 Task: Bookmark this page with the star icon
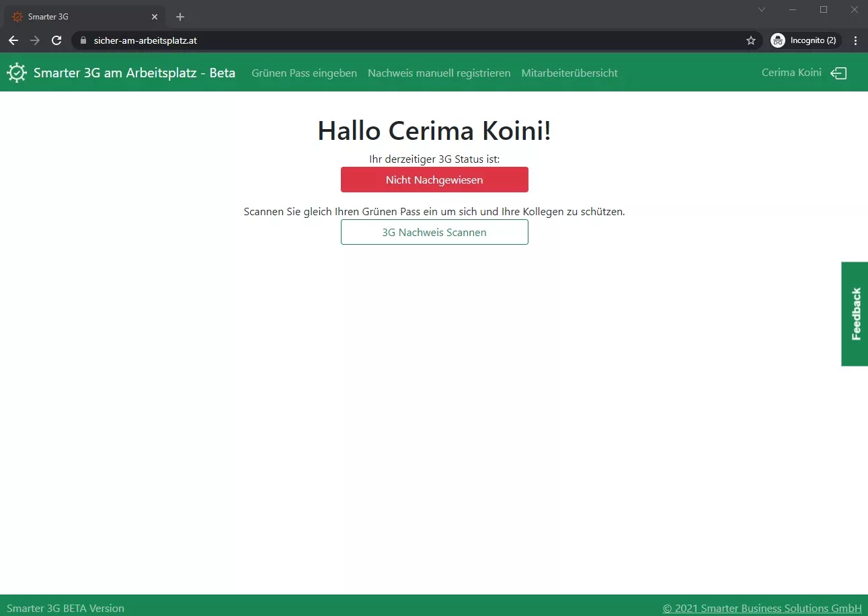pos(751,40)
